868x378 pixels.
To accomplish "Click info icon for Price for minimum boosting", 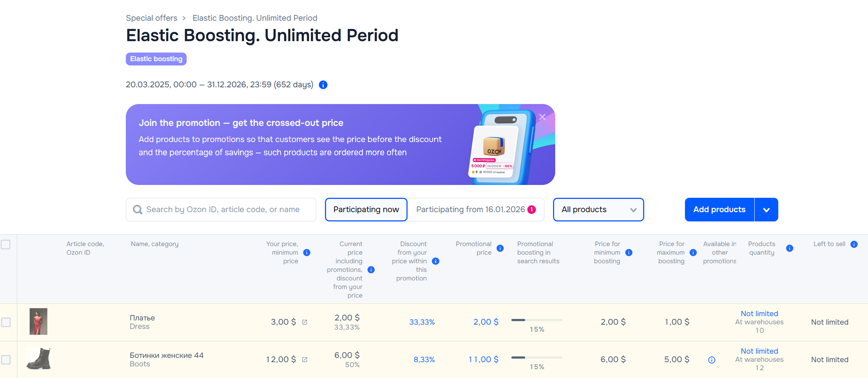I will [x=628, y=253].
